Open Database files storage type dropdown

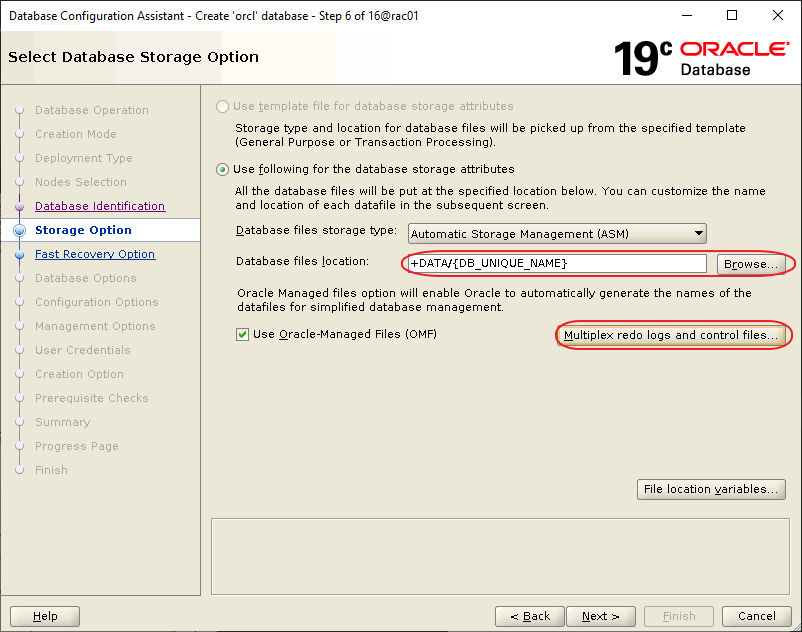557,234
